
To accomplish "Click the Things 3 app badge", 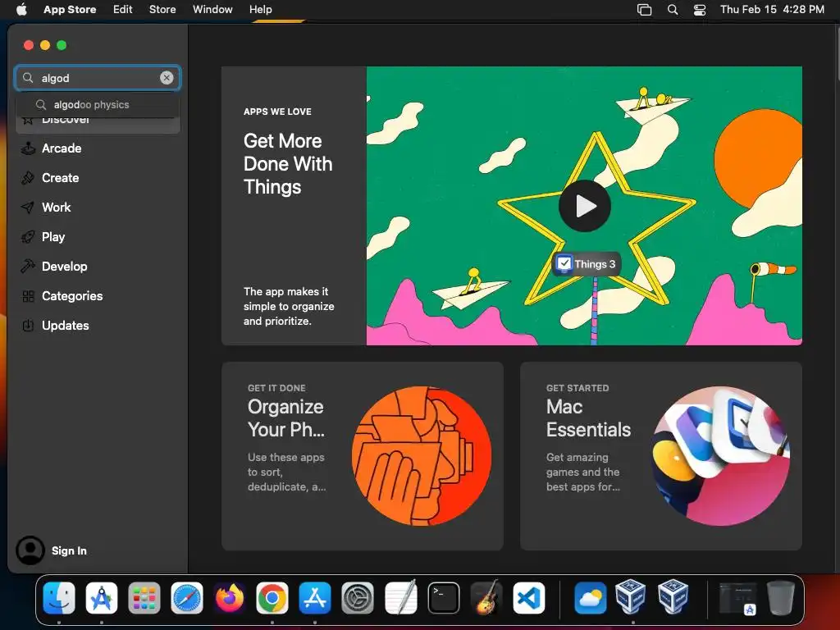I will point(587,263).
